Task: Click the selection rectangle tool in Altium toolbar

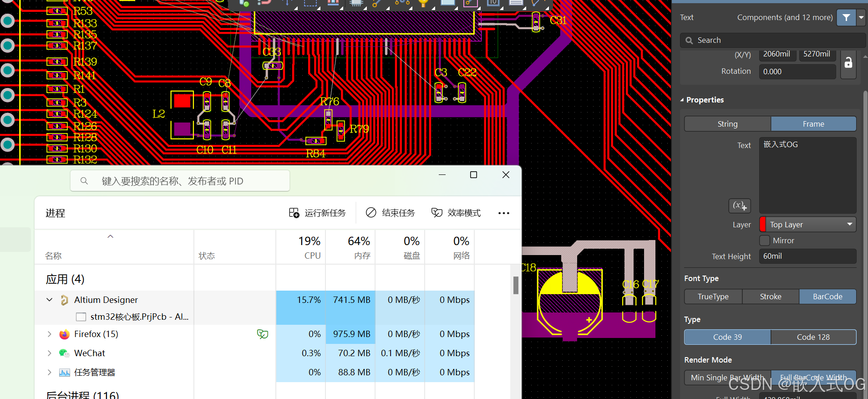Action: pyautogui.click(x=310, y=4)
